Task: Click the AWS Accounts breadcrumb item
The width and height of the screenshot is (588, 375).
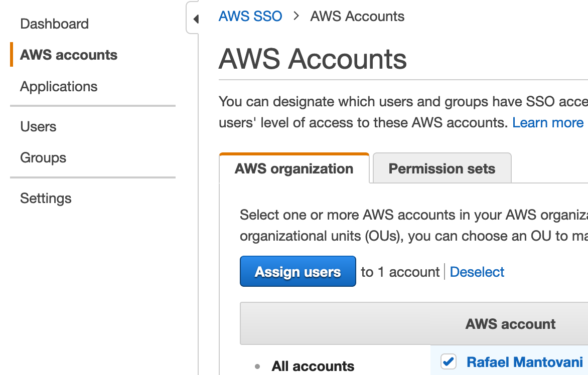Action: click(357, 16)
